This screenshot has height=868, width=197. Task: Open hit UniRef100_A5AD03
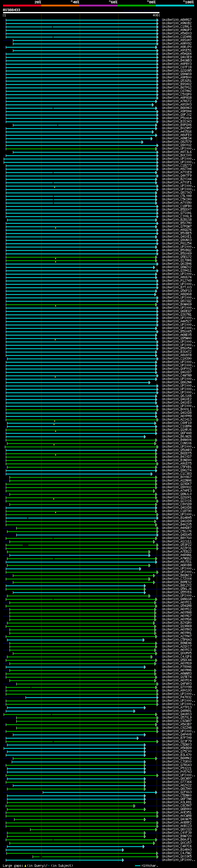pos(177,33)
